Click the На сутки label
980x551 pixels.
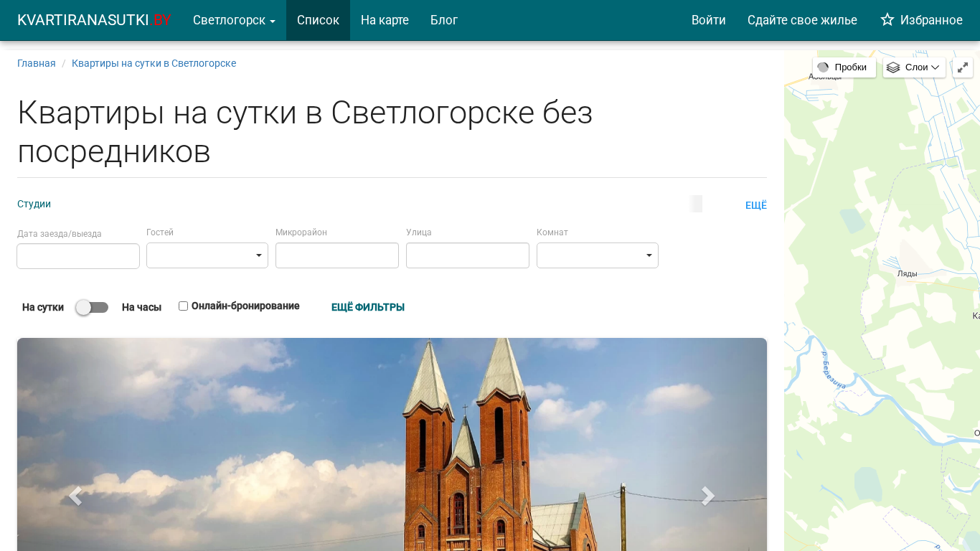[43, 307]
